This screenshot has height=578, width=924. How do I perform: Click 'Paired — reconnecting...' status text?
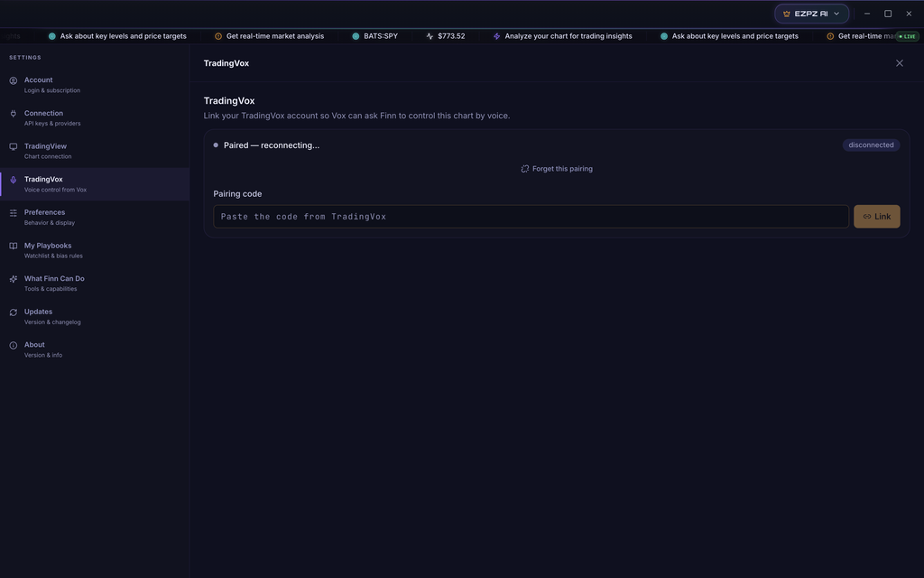(272, 145)
